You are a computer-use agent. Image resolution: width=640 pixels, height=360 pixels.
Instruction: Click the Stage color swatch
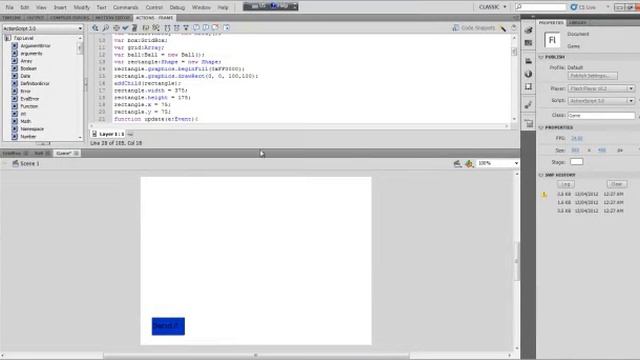pyautogui.click(x=576, y=162)
